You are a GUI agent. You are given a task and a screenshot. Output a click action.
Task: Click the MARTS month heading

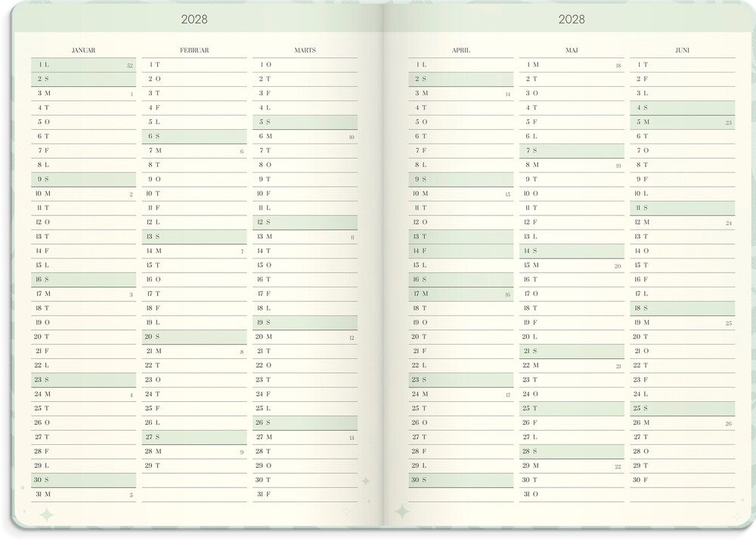[305, 50]
